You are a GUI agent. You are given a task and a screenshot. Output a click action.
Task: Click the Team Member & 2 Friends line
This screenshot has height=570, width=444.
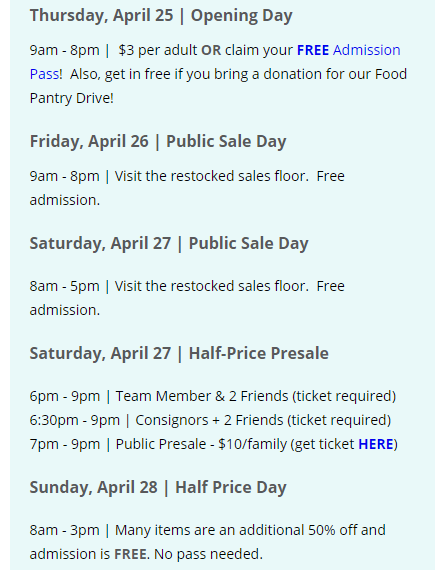coord(213,396)
